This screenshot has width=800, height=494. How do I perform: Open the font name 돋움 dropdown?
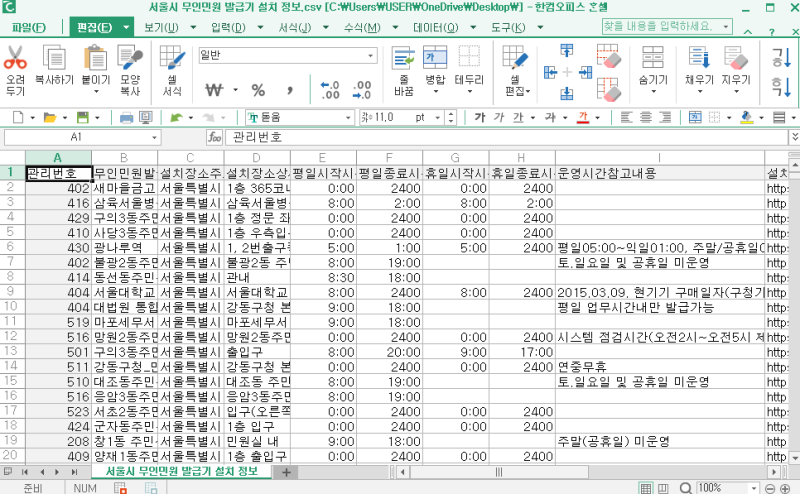click(347, 117)
